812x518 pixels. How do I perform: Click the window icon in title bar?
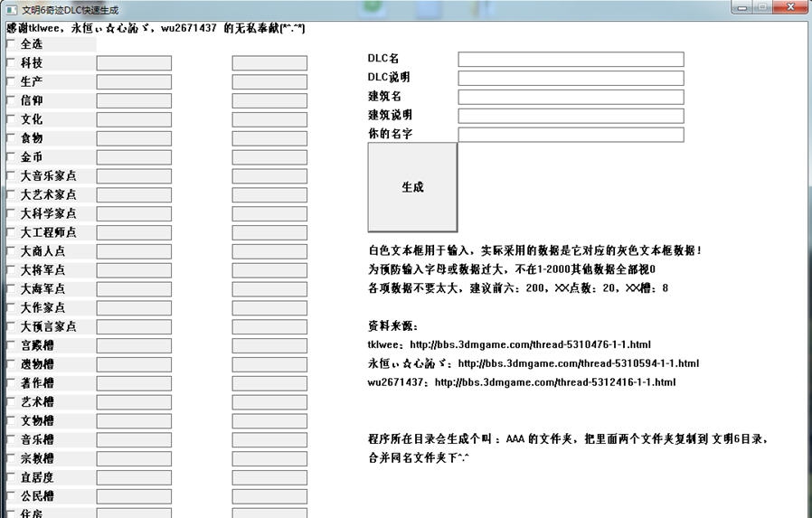[x=12, y=10]
